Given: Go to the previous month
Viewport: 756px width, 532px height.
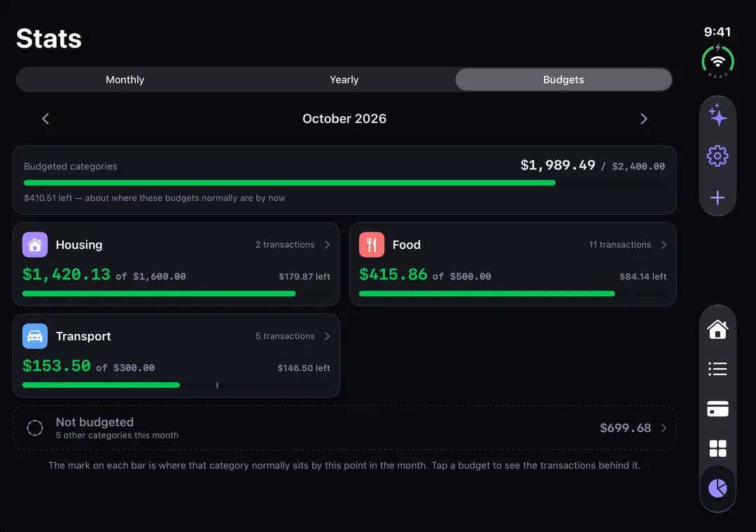Looking at the screenshot, I should 45,119.
